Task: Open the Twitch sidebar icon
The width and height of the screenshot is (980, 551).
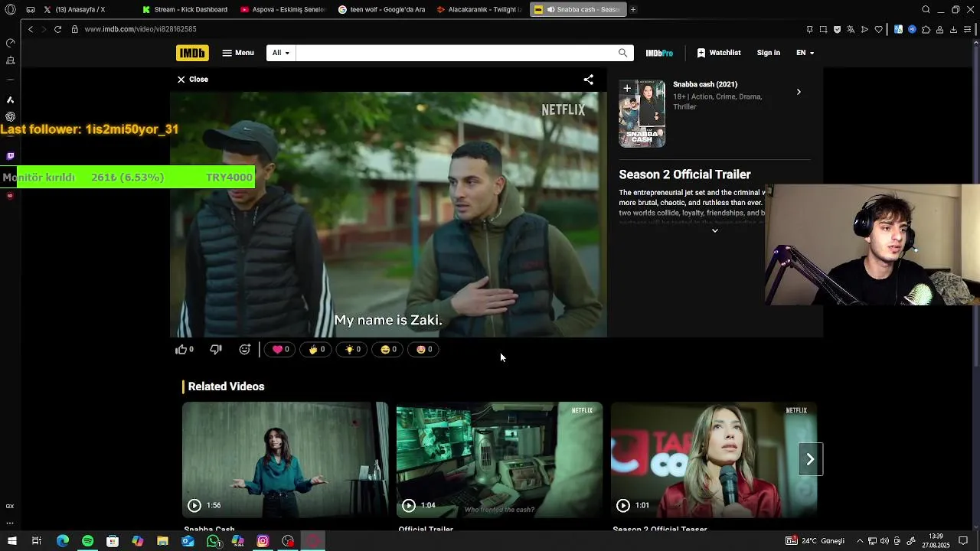Action: point(10,156)
